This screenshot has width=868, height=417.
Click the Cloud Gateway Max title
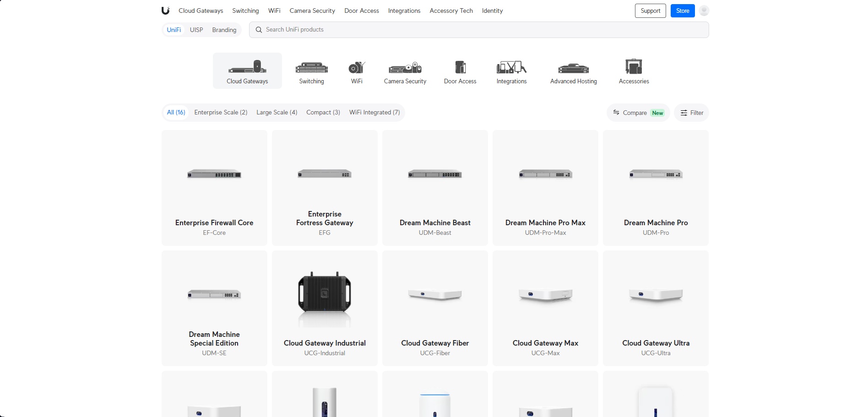pos(546,343)
